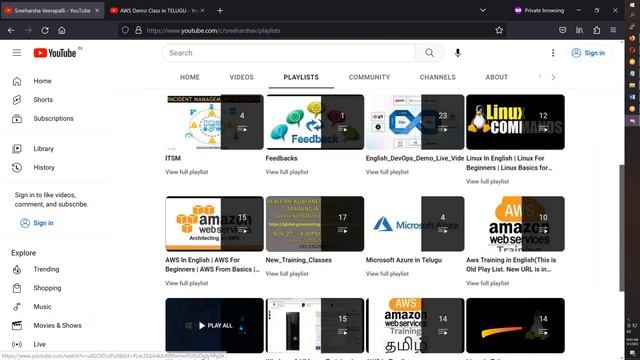Select the PLAYLISTS channel tab
This screenshot has height=360, width=640.
[x=301, y=77]
